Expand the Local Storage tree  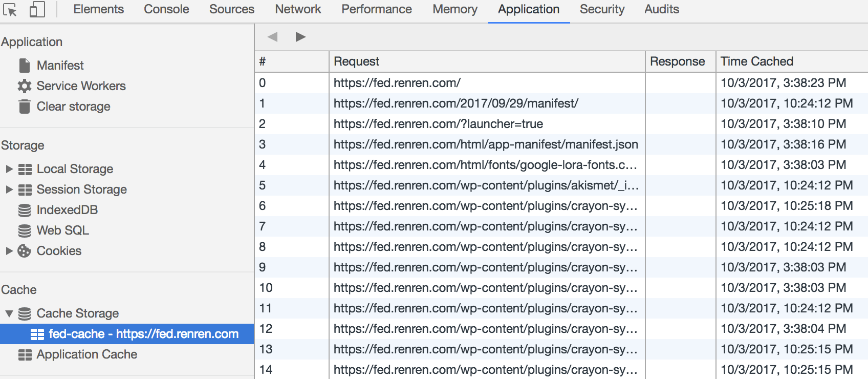coord(9,169)
